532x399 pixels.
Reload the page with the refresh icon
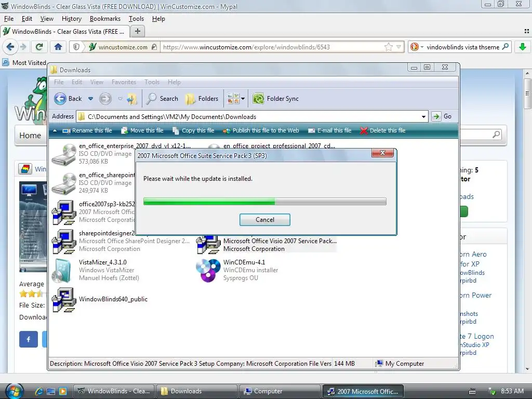pyautogui.click(x=39, y=47)
